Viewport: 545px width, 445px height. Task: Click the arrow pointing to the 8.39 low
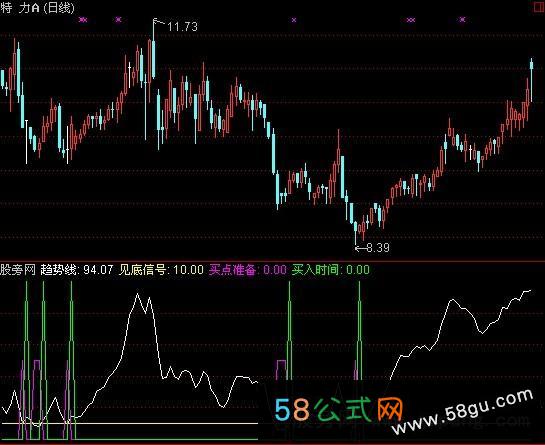click(x=360, y=248)
